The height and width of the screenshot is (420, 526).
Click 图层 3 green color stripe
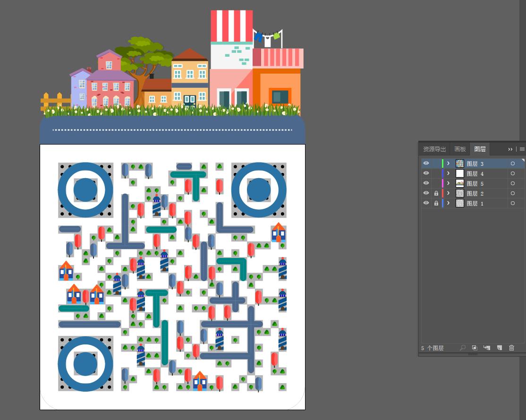pos(443,163)
